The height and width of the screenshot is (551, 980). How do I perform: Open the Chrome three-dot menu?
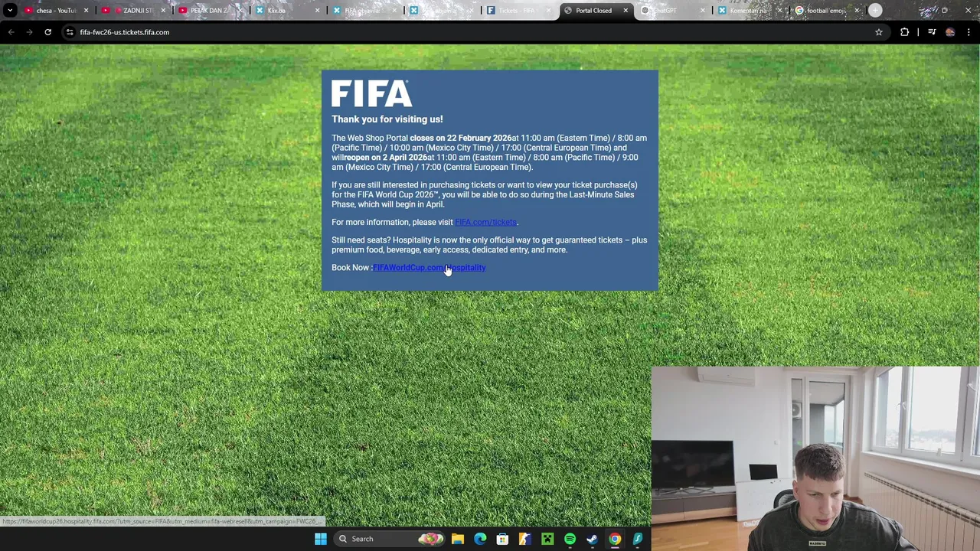tap(969, 32)
